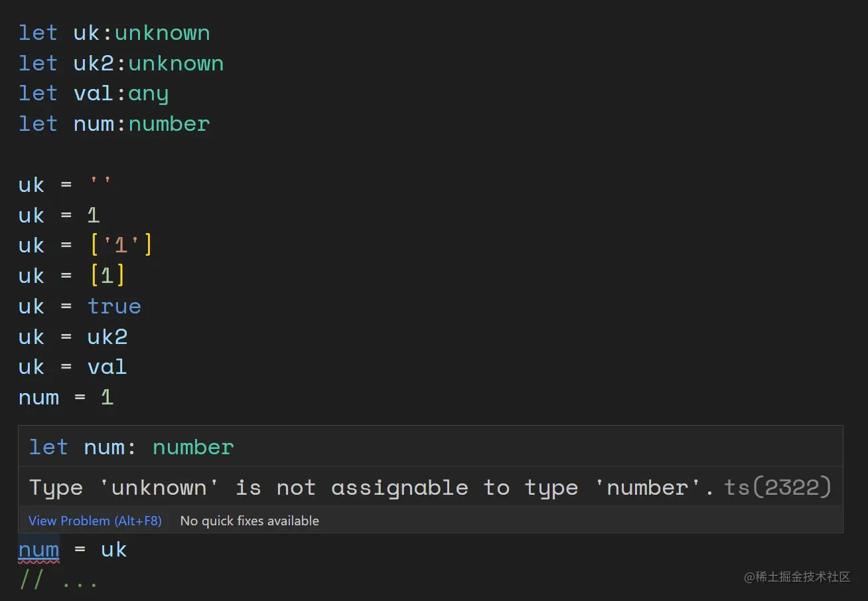Image resolution: width=868 pixels, height=601 pixels.
Task: Click val on the 'uk = val' line
Action: [x=107, y=367]
